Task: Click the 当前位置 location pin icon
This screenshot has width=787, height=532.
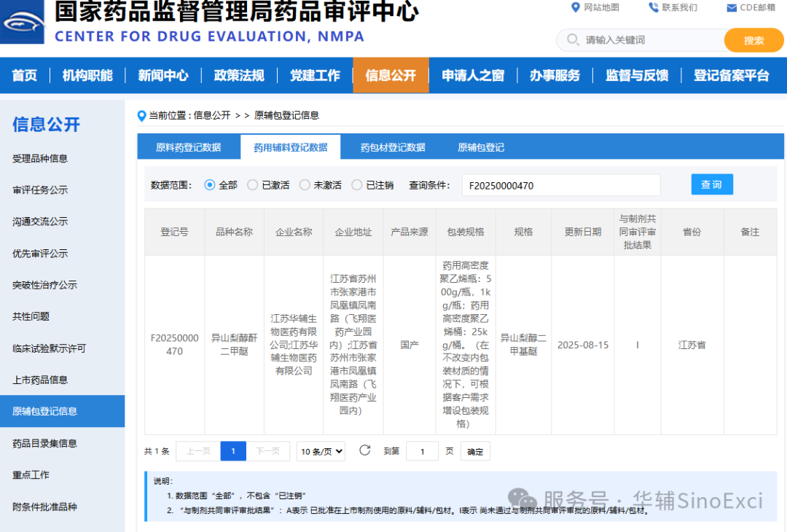Action: click(x=141, y=116)
